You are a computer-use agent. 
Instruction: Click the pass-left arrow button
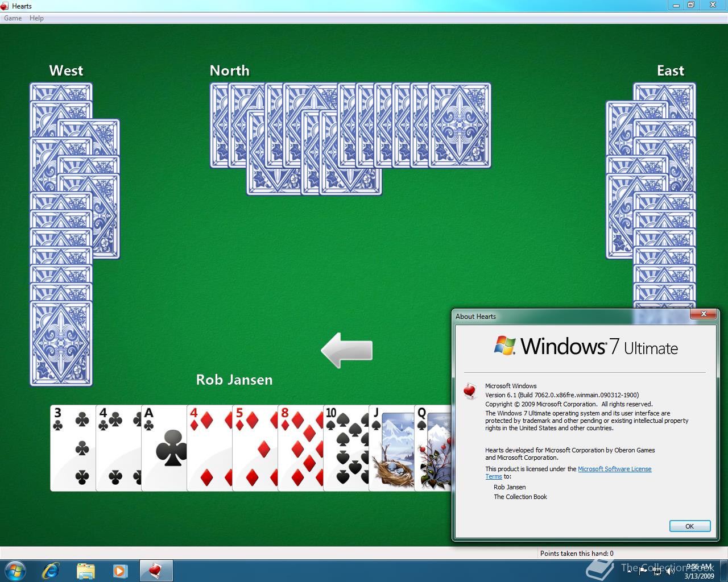tap(347, 350)
